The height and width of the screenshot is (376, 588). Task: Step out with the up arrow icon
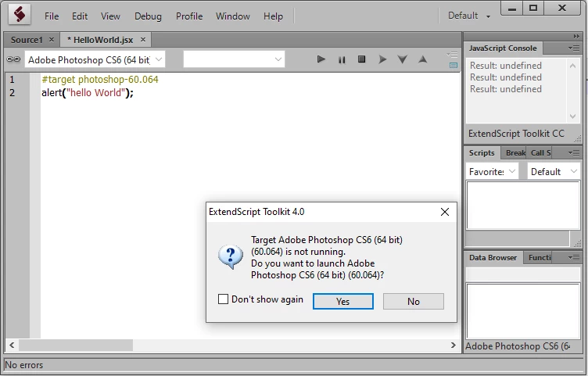click(x=422, y=59)
